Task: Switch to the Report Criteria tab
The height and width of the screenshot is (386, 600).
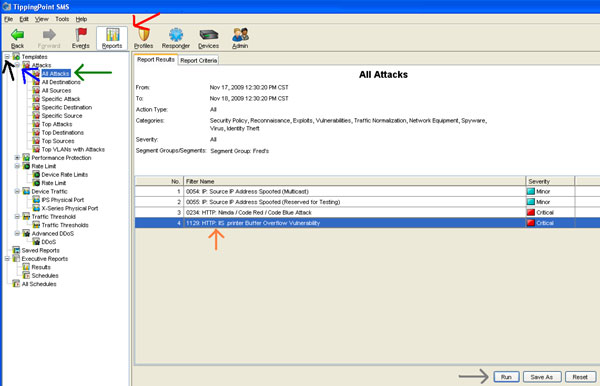Action: pos(199,60)
